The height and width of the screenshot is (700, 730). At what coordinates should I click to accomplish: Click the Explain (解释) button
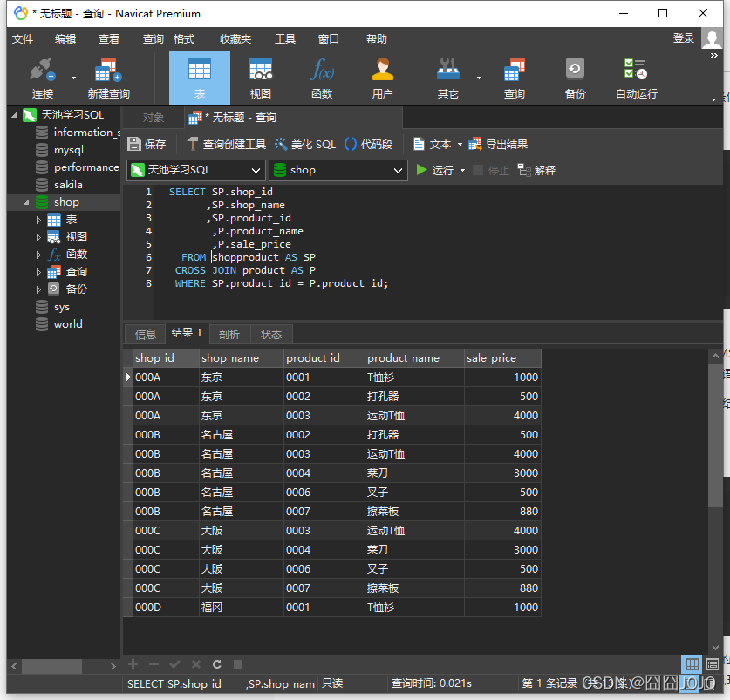tap(536, 170)
